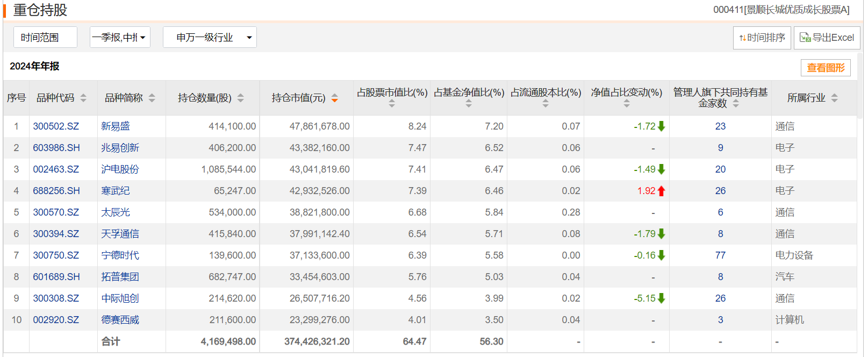Export table with 导出Excel button
The image size is (868, 357).
[x=827, y=38]
